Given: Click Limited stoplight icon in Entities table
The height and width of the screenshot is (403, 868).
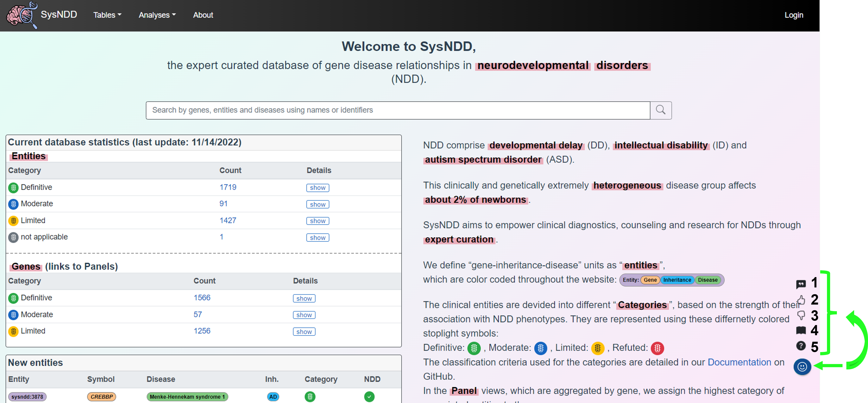Looking at the screenshot, I should click(14, 221).
